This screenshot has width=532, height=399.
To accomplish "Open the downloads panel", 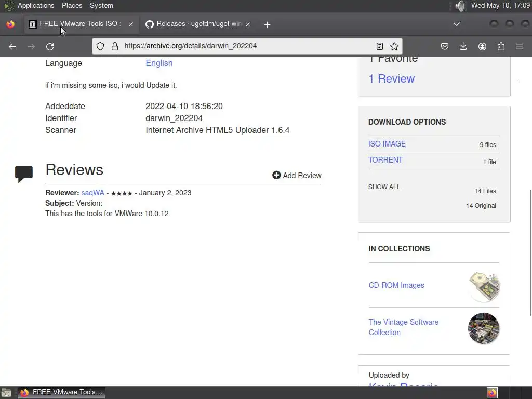I will pyautogui.click(x=463, y=46).
